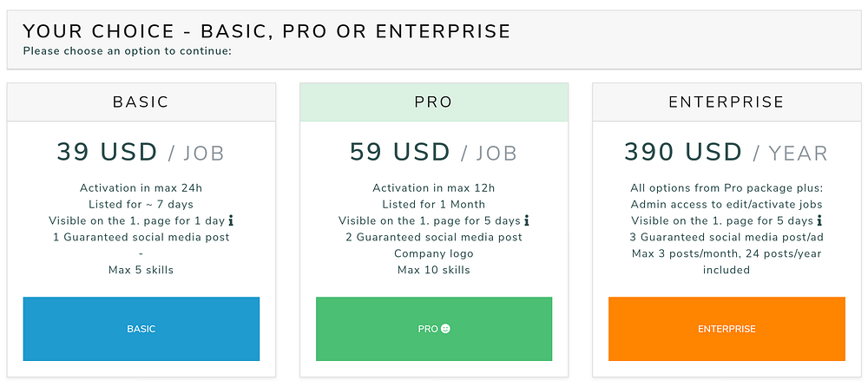Pick the orange ENTERPRISE plan button

(727, 329)
